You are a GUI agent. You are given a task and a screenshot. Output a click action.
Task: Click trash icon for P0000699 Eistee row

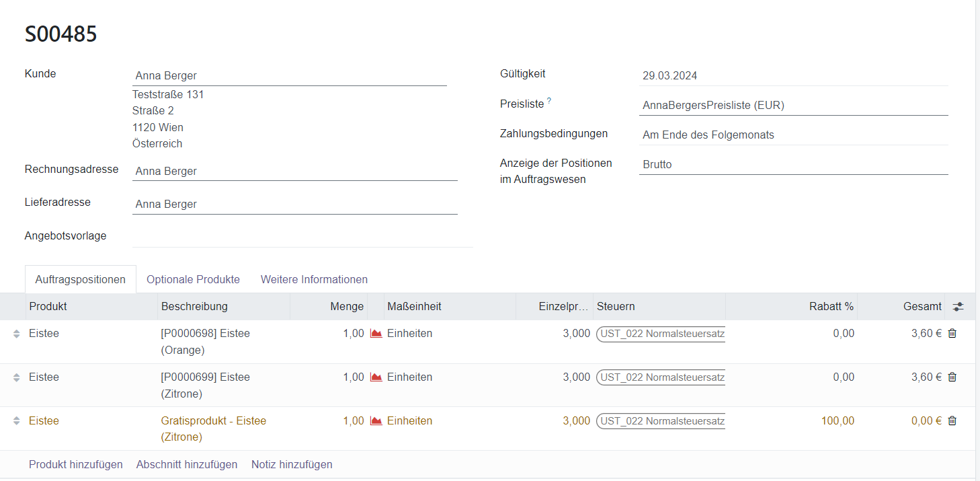pos(952,377)
